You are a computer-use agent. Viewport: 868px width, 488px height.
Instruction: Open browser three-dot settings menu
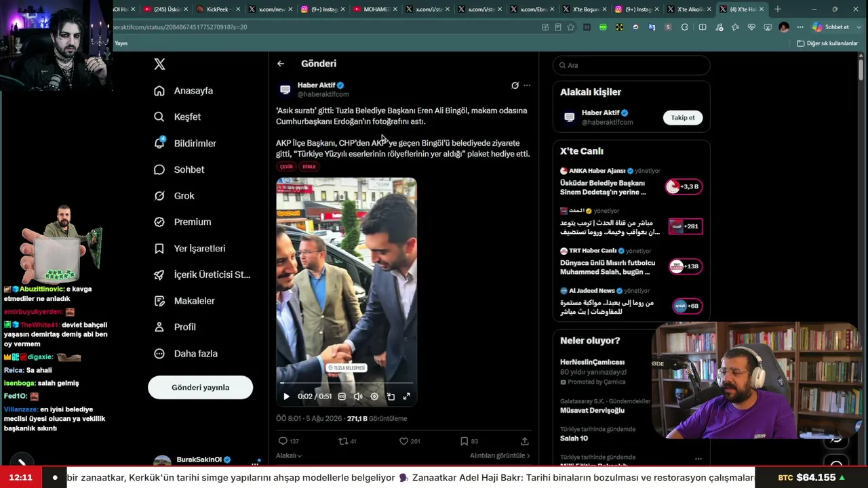(800, 27)
